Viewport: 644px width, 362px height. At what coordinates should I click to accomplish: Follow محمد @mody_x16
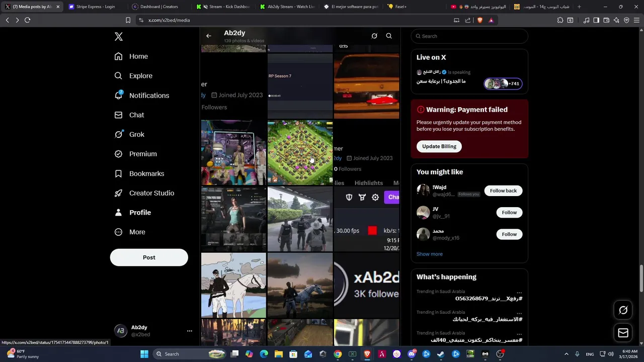coord(509,234)
